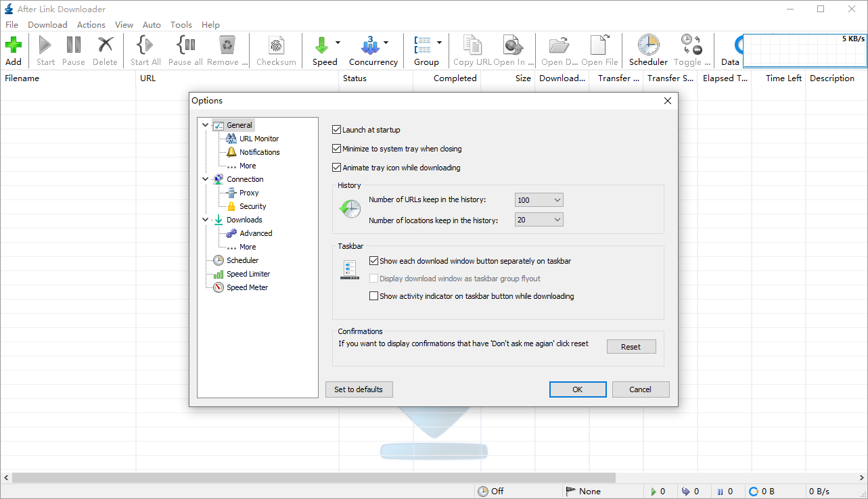Click the Open D... folder toolbar icon
Image resolution: width=868 pixels, height=499 pixels.
[559, 45]
